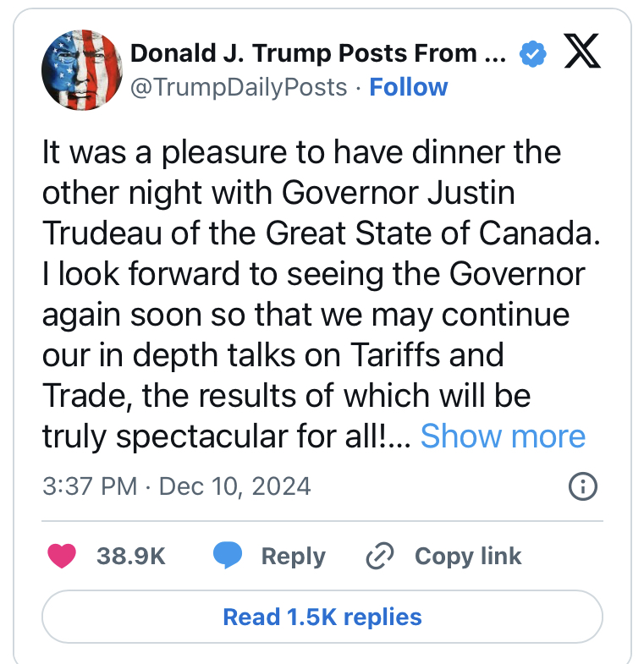The width and height of the screenshot is (644, 664).
Task: Click the Reply text label
Action: tap(293, 556)
